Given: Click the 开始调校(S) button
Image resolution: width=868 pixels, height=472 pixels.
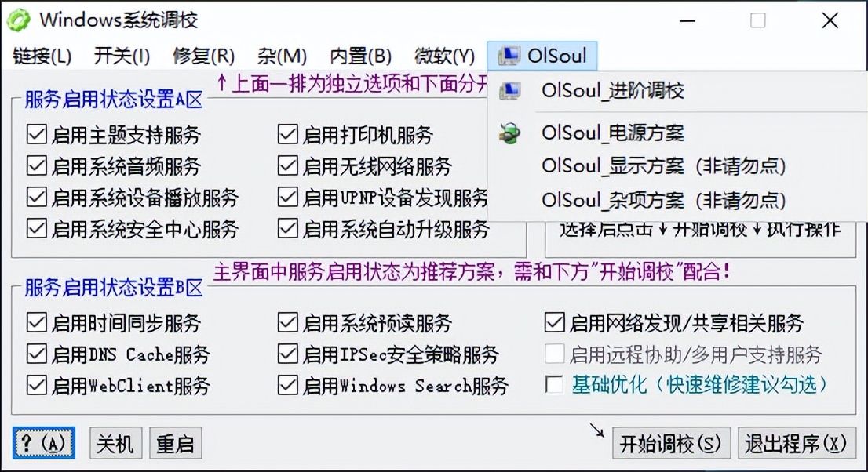Looking at the screenshot, I should [x=669, y=442].
